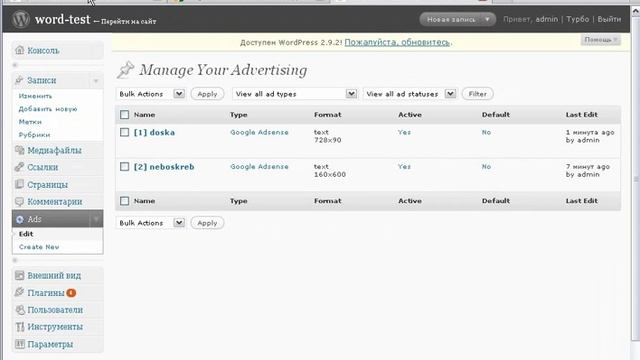Collapse the Записи menu section arrow
640x360 pixels.
click(96, 80)
